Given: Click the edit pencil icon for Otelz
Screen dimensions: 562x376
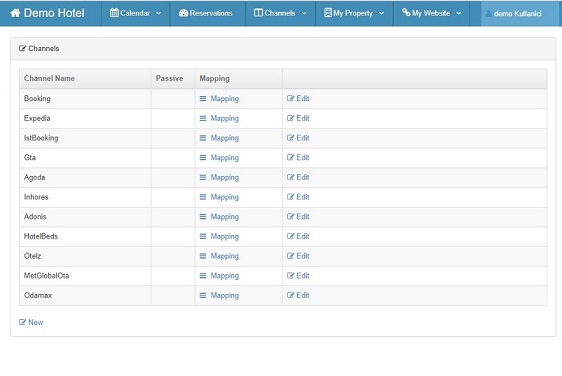Looking at the screenshot, I should click(x=290, y=256).
